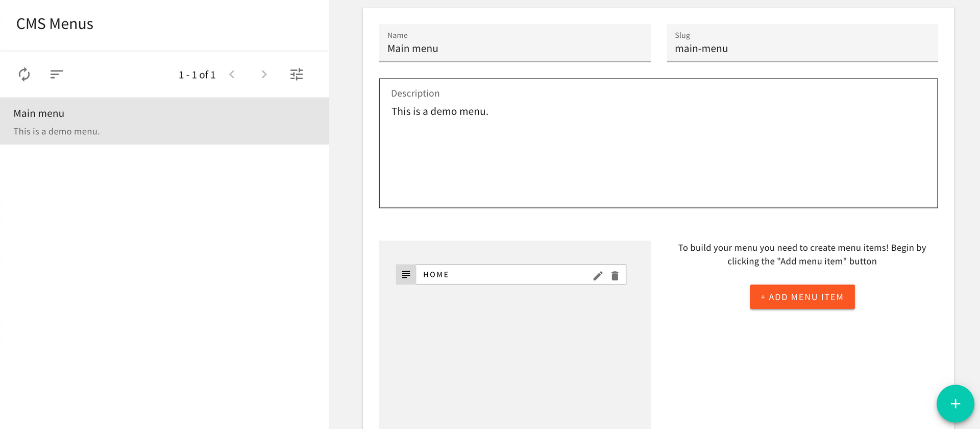The image size is (980, 429).
Task: Click the list subtitle 'This is a demo menu.'
Action: (57, 132)
